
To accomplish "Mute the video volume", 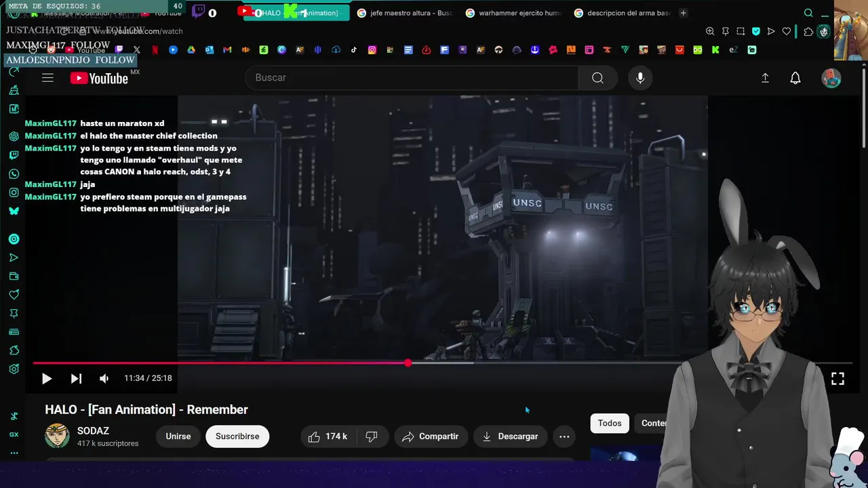I will pyautogui.click(x=104, y=378).
